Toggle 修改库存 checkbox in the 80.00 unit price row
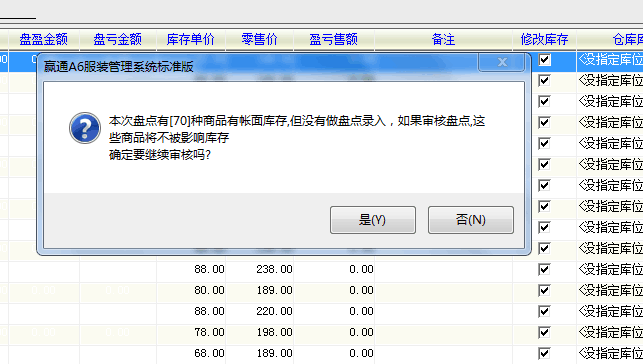 tap(544, 291)
